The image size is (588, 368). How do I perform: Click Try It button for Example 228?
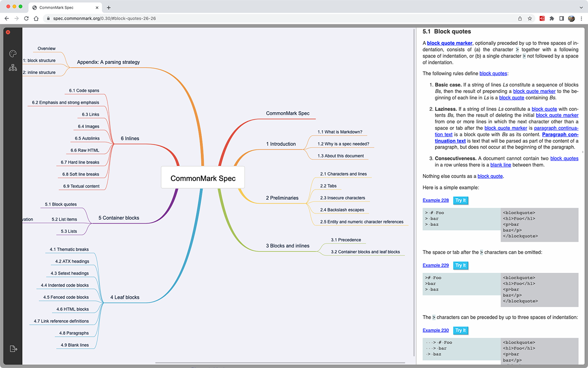[x=461, y=201]
